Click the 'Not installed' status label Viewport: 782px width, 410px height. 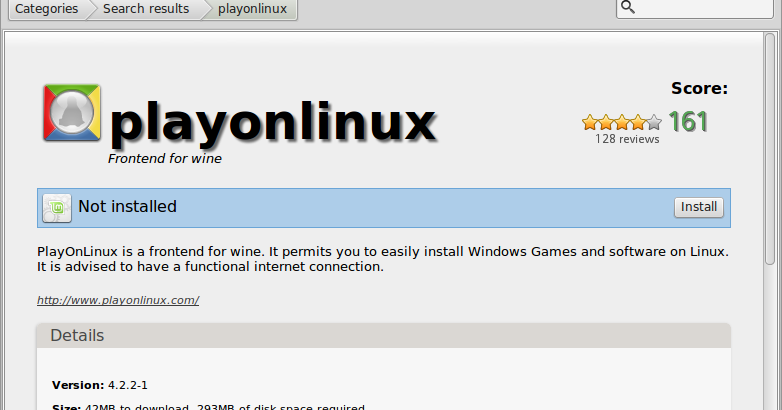[128, 206]
